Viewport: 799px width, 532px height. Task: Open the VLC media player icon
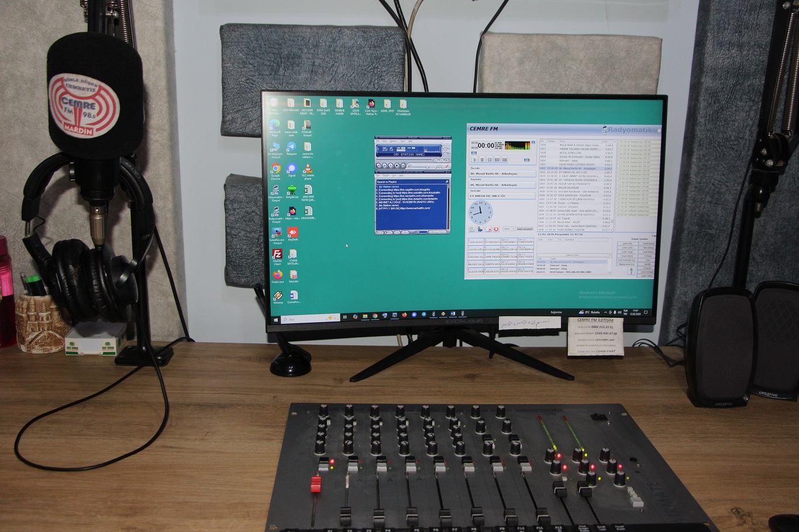tap(308, 169)
